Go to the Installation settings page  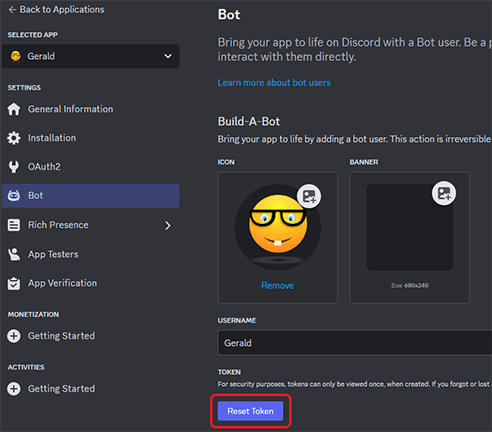[52, 138]
